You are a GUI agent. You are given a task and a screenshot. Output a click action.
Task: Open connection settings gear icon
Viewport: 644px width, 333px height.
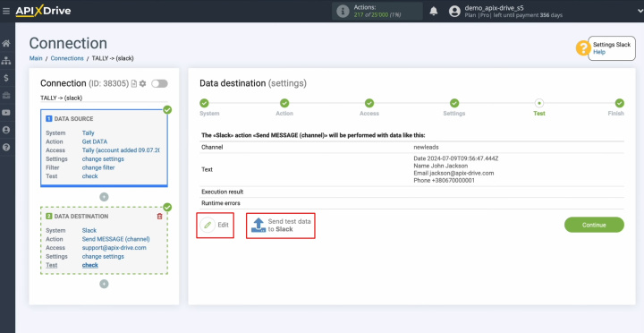point(142,83)
